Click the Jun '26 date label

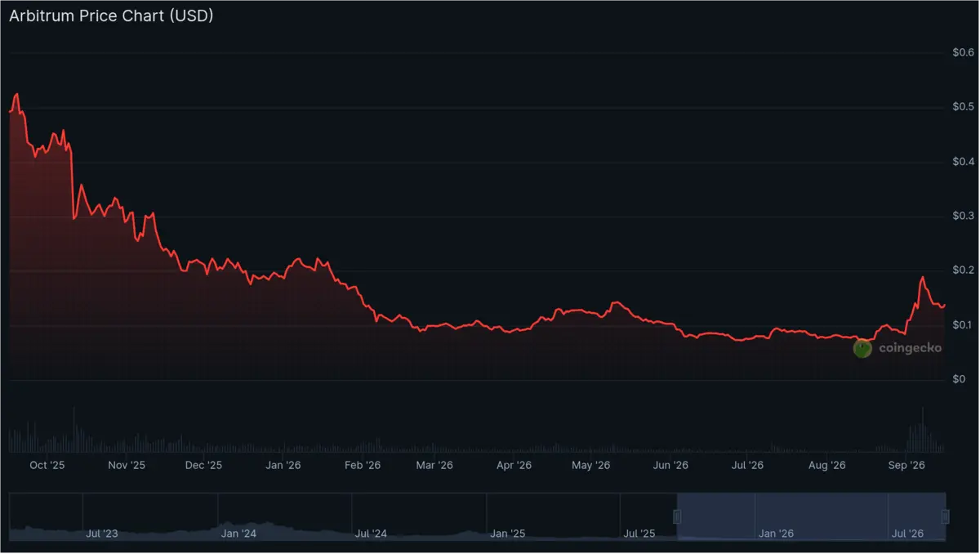[x=670, y=465]
